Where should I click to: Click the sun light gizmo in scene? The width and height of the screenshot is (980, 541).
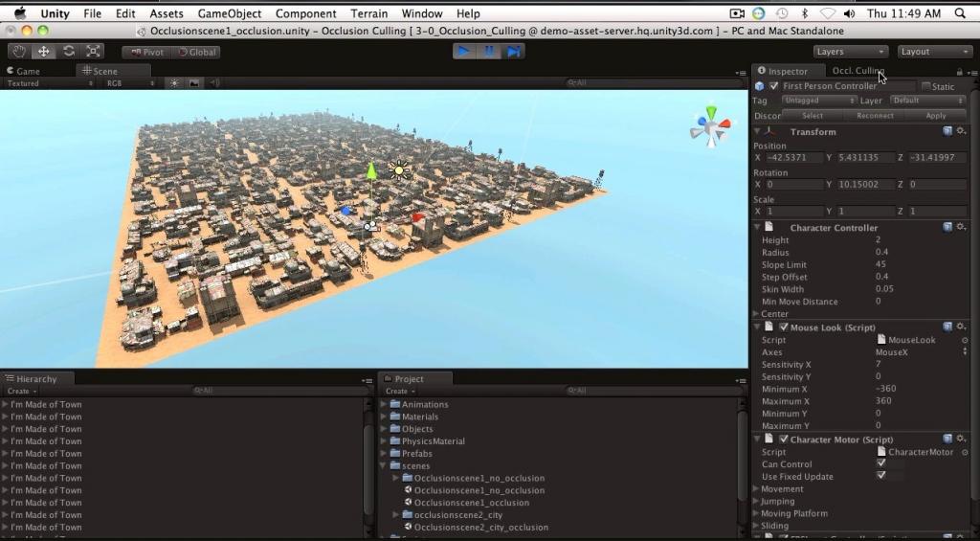(x=399, y=170)
